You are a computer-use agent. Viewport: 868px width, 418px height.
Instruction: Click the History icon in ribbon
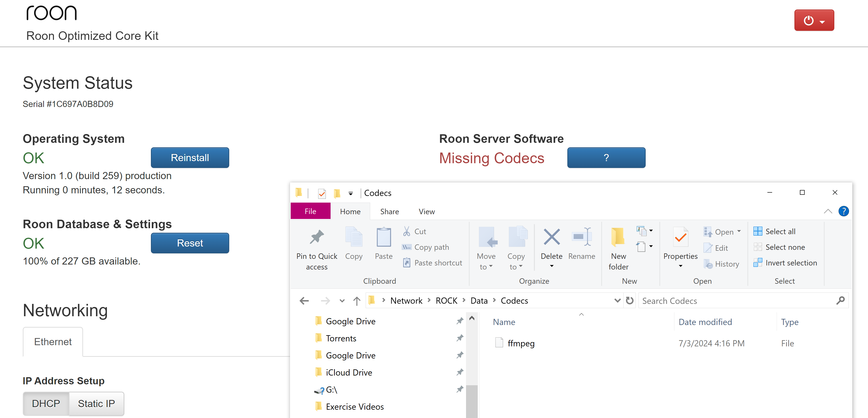pyautogui.click(x=708, y=264)
